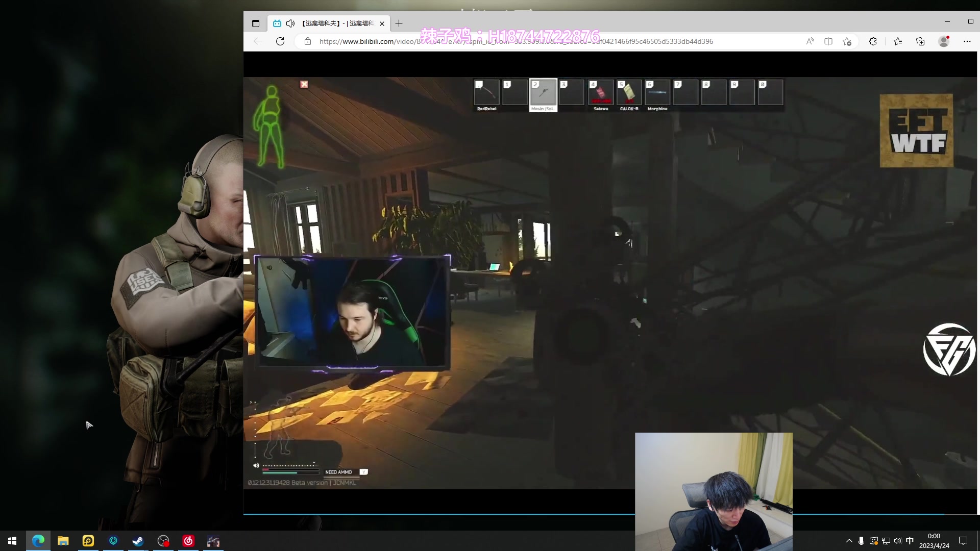This screenshot has width=980, height=551.
Task: Add this page to favorites
Action: pos(847,41)
